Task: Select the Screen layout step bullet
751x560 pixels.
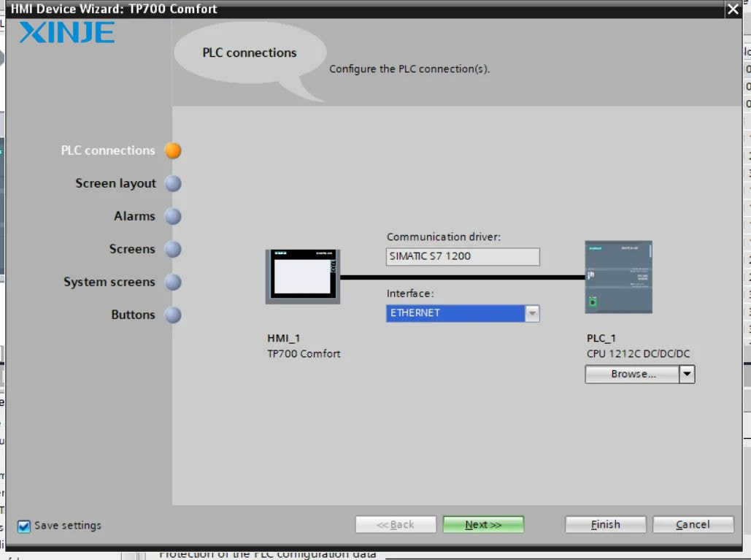Action: point(173,183)
